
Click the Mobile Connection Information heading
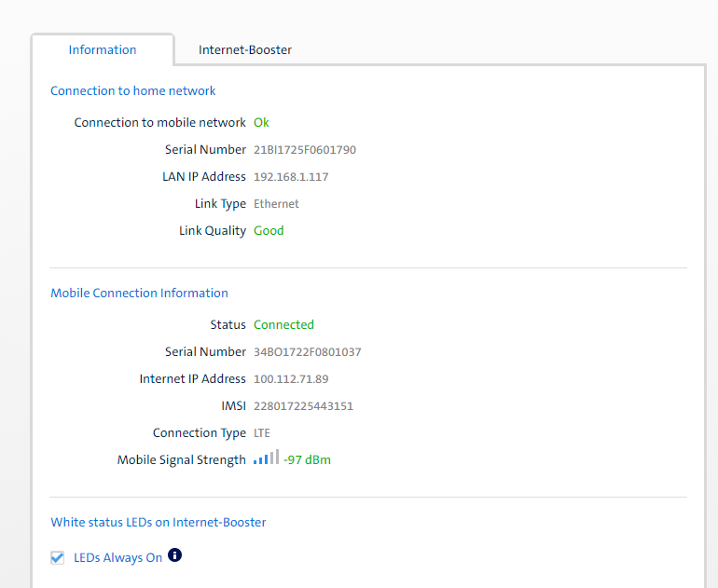(x=139, y=293)
